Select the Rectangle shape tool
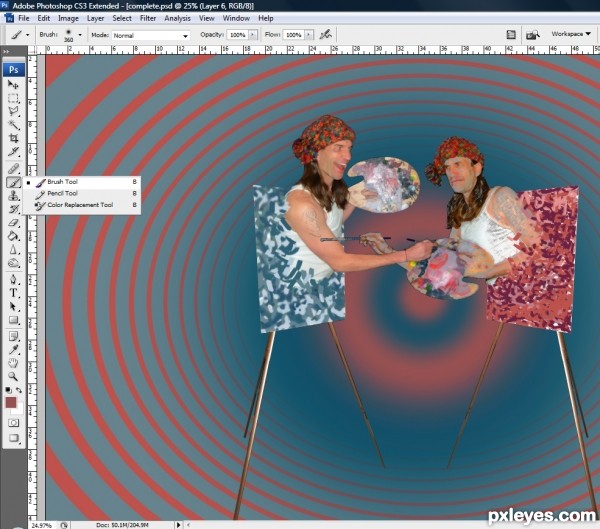This screenshot has height=529, width=600. pyautogui.click(x=13, y=320)
